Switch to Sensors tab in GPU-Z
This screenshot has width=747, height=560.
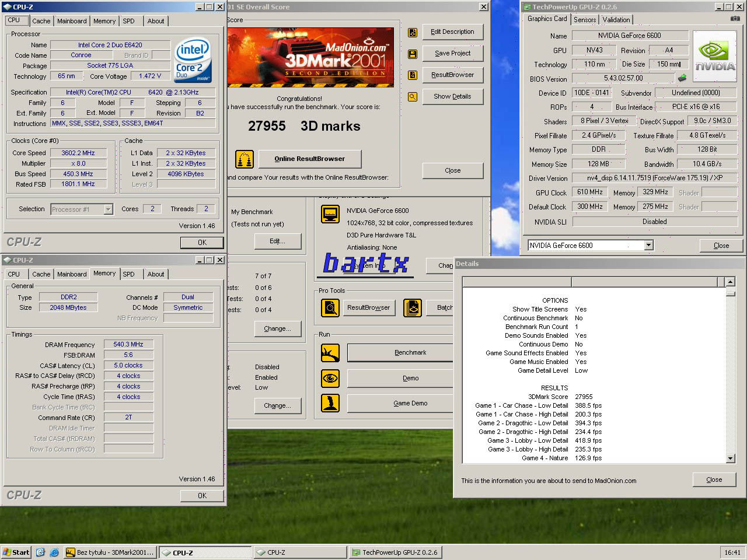585,20
